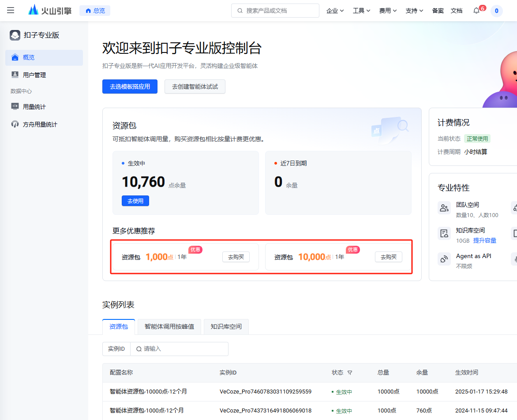The height and width of the screenshot is (420, 517).
Task: Click the Volcano Engine logo
Action: click(50, 11)
